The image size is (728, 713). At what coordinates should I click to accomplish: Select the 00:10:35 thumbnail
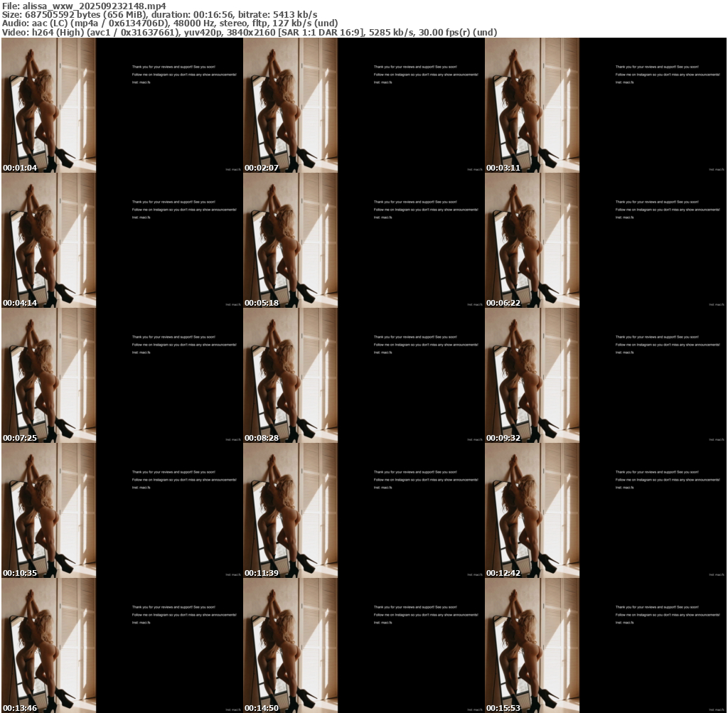click(122, 510)
